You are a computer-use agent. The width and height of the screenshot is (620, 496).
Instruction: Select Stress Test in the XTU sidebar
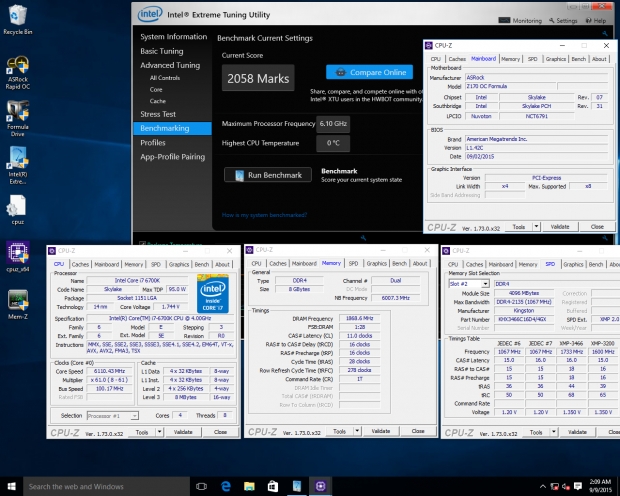click(158, 114)
